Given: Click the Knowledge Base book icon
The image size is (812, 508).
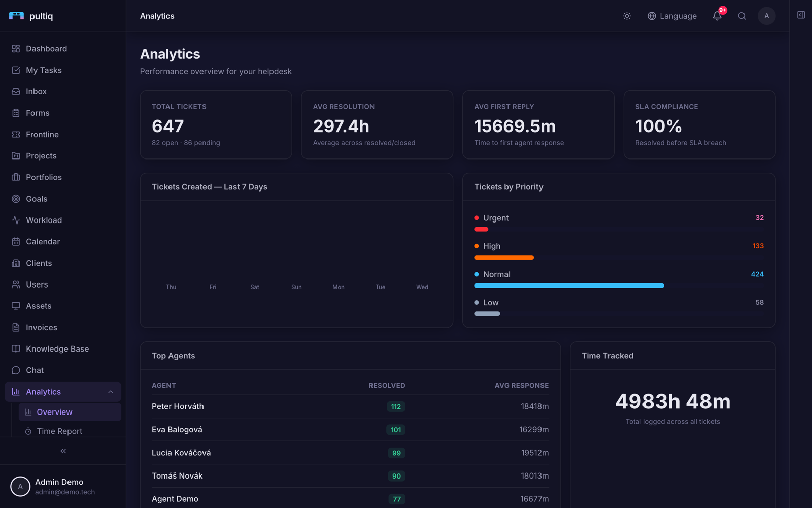Looking at the screenshot, I should tap(16, 348).
